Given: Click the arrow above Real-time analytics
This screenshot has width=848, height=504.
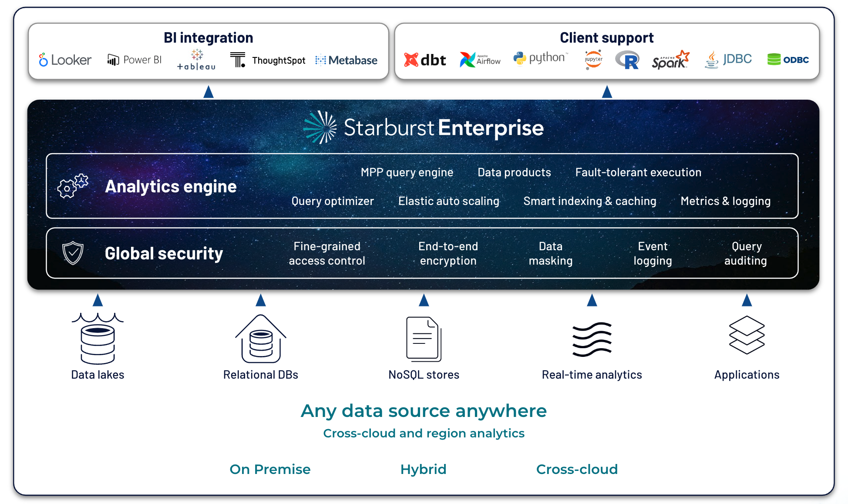Looking at the screenshot, I should (x=591, y=300).
